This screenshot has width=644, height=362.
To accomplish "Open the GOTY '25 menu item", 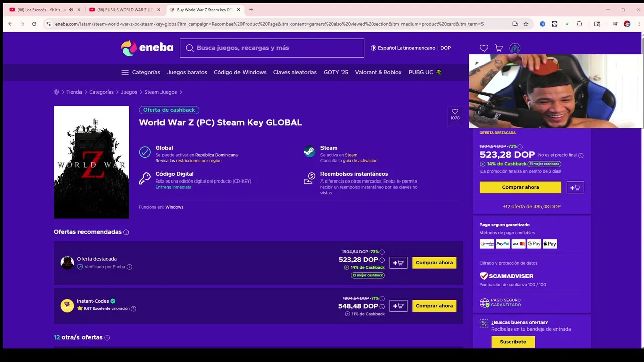I will [x=336, y=72].
